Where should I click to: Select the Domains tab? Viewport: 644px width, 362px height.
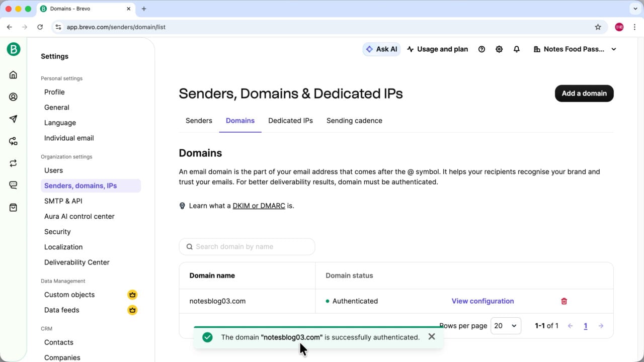pos(240,121)
